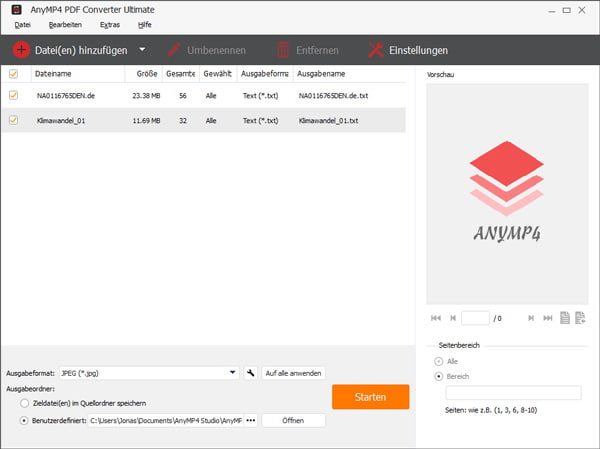The width and height of the screenshot is (600, 449).
Task: Click the AnyMP4 app icon in title bar
Action: click(x=16, y=10)
